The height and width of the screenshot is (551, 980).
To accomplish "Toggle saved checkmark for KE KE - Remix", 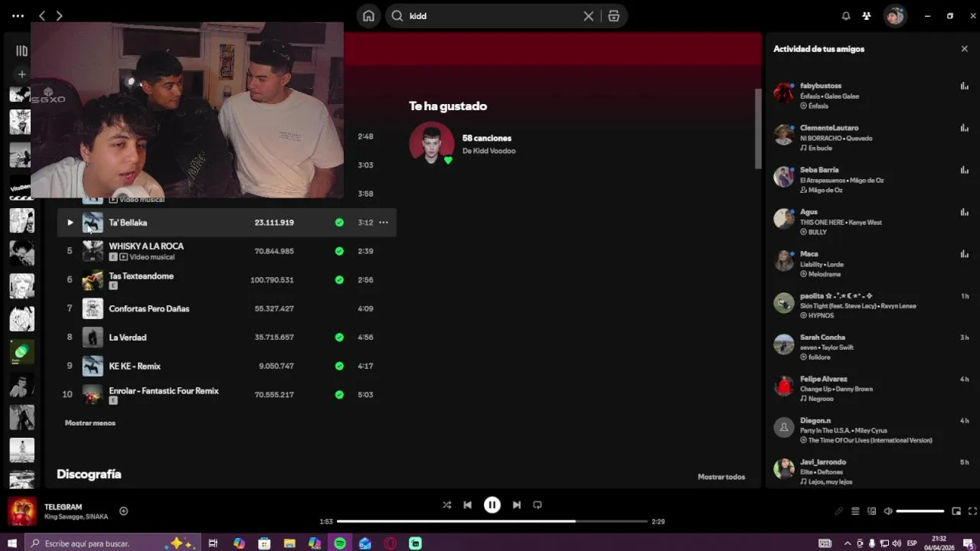I will pos(339,366).
